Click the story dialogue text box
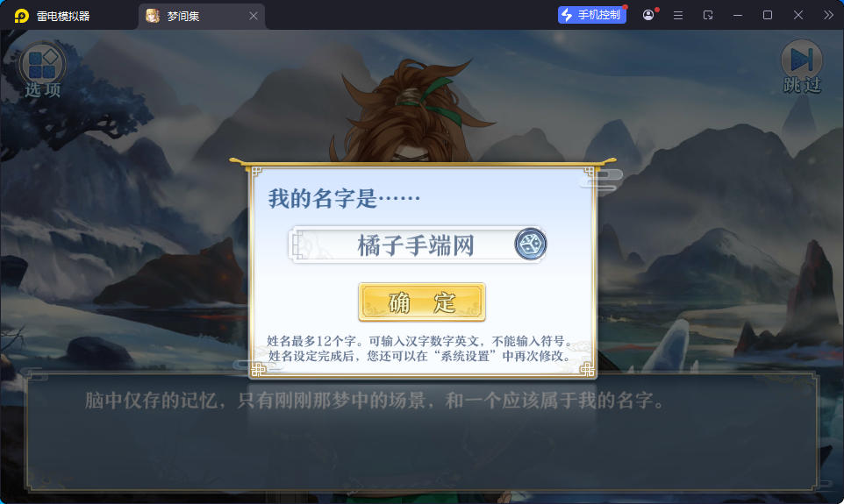Image resolution: width=844 pixels, height=504 pixels. click(422, 431)
